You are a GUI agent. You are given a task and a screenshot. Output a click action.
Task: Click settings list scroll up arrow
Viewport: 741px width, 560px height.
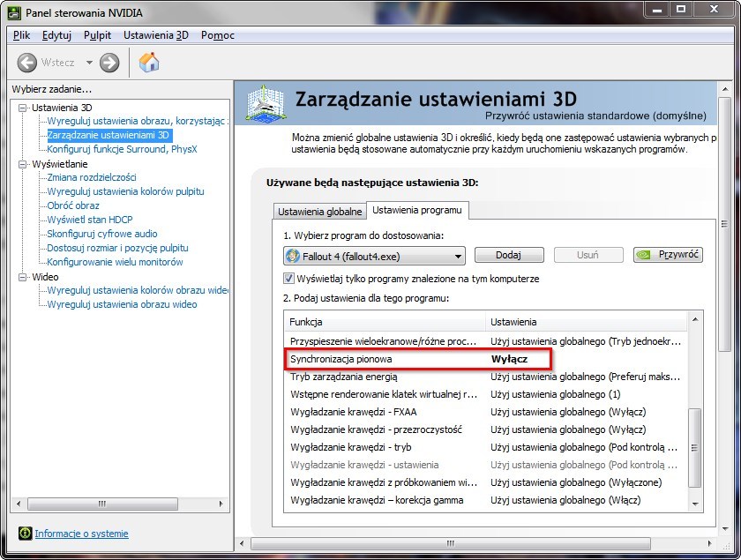click(695, 320)
